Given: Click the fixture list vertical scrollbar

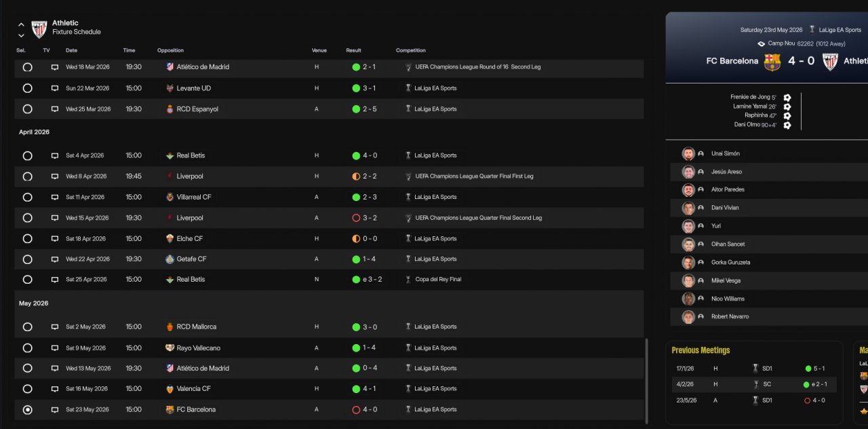Looking at the screenshot, I should [647, 380].
